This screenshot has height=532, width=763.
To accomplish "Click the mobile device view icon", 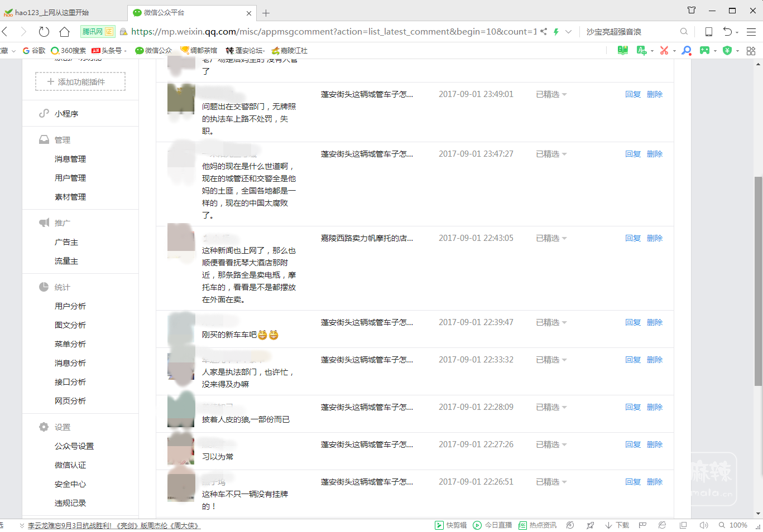I will [708, 32].
